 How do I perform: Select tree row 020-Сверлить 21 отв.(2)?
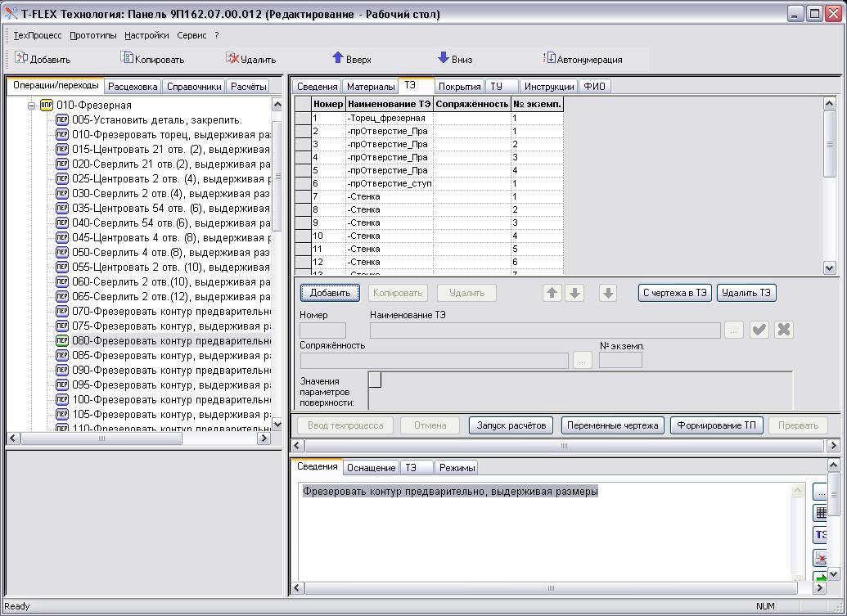[x=171, y=164]
